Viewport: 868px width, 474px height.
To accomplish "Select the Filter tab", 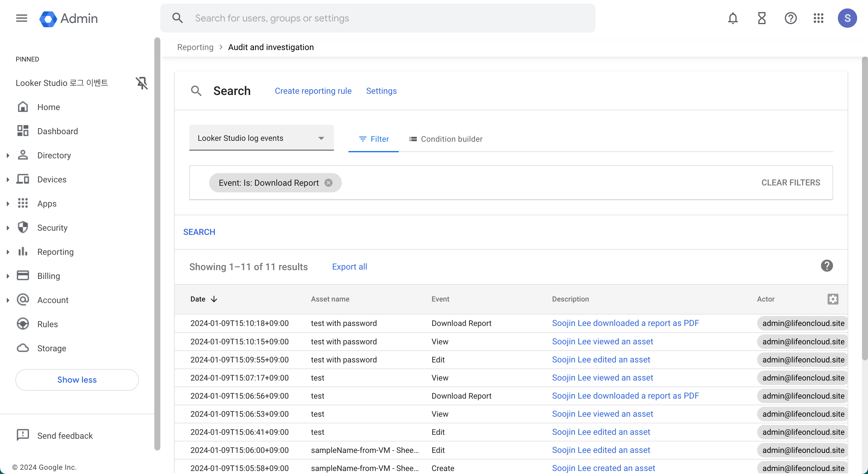I will [374, 139].
